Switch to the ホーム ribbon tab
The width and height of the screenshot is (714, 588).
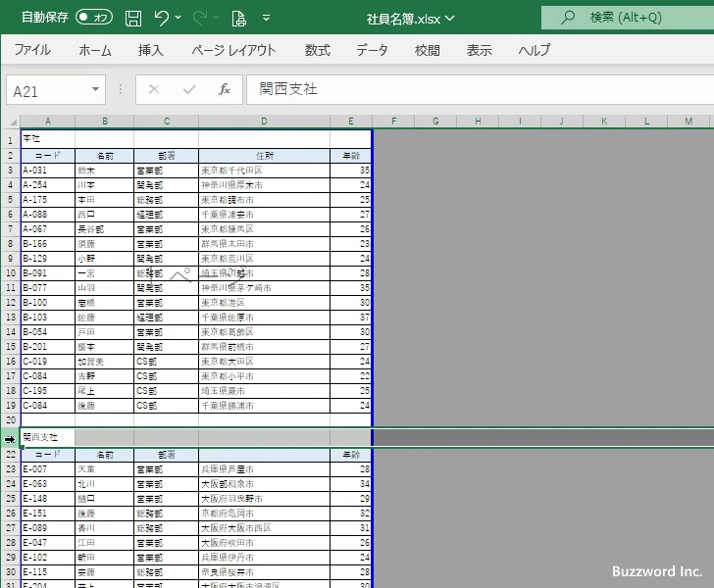coord(95,50)
